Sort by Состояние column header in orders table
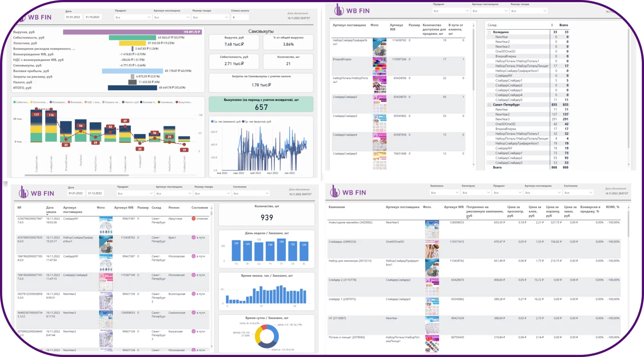Screen dimensions: 644x357 click(x=200, y=208)
